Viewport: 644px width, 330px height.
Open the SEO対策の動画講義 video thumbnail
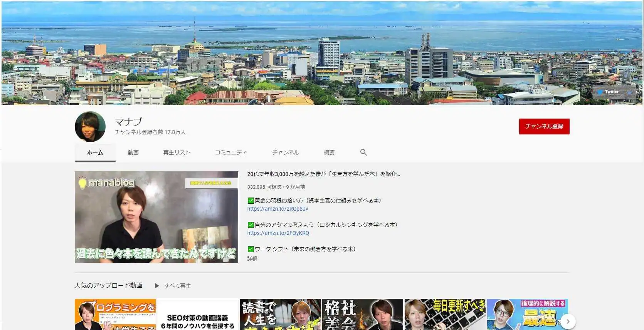point(197,315)
